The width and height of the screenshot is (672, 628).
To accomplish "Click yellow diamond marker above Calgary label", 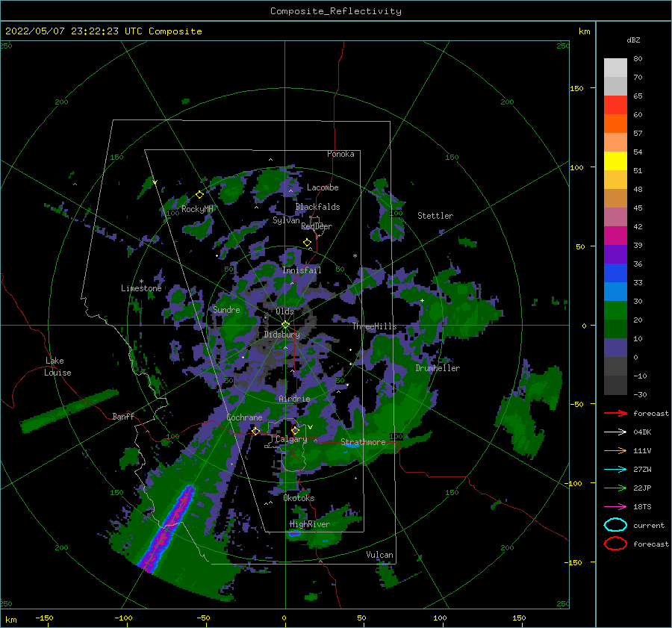I will point(295,430).
